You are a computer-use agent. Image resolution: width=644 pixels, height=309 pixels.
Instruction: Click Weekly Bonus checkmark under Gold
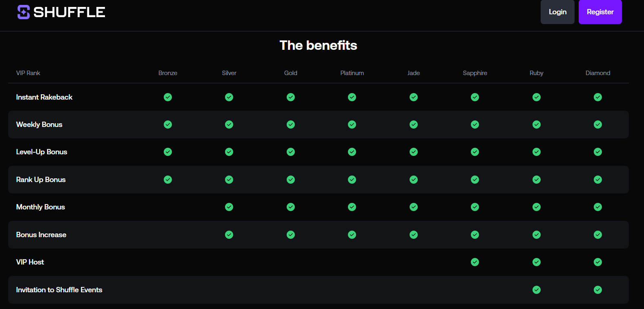click(x=291, y=124)
